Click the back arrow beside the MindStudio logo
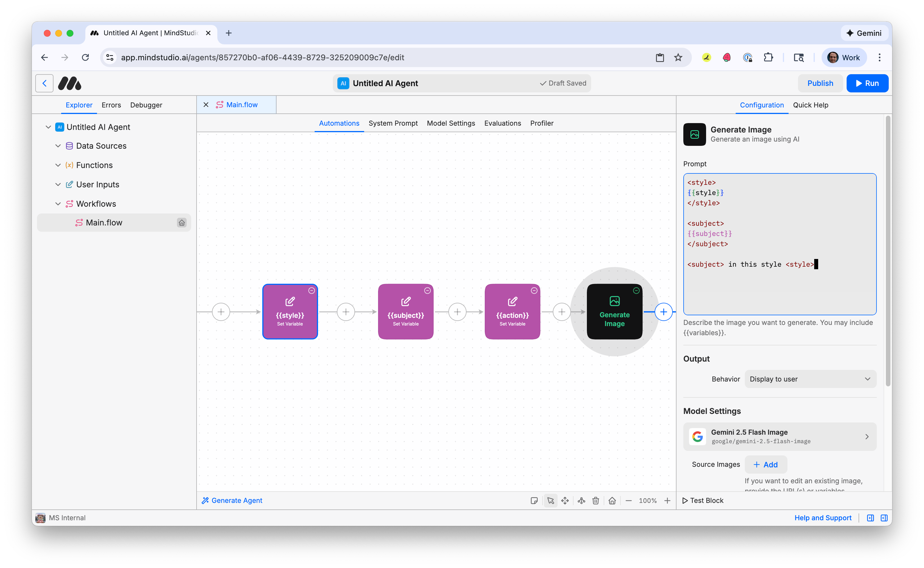This screenshot has width=924, height=568. (44, 83)
